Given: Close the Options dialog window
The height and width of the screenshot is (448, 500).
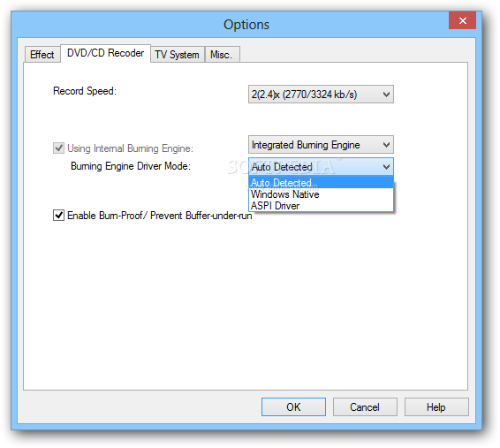Looking at the screenshot, I should (462, 20).
